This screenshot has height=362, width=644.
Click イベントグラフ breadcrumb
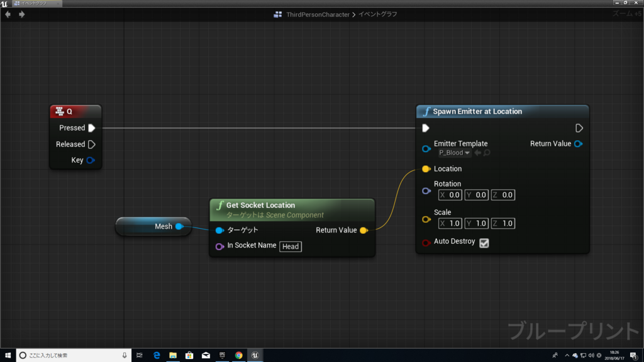(x=378, y=14)
